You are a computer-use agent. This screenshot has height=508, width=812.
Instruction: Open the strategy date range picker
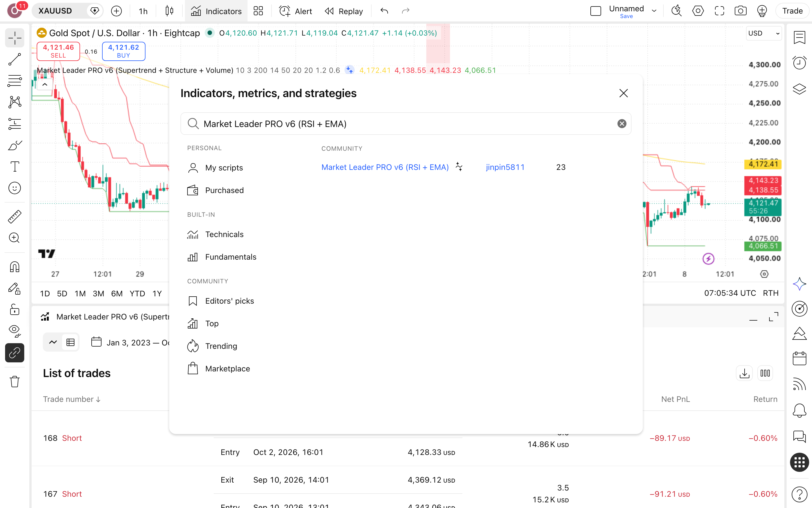130,342
